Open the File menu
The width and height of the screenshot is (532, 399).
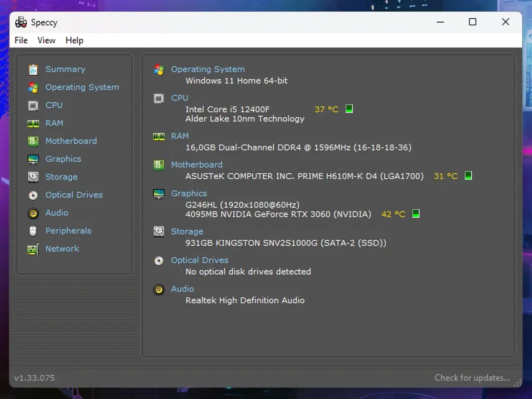(20, 40)
